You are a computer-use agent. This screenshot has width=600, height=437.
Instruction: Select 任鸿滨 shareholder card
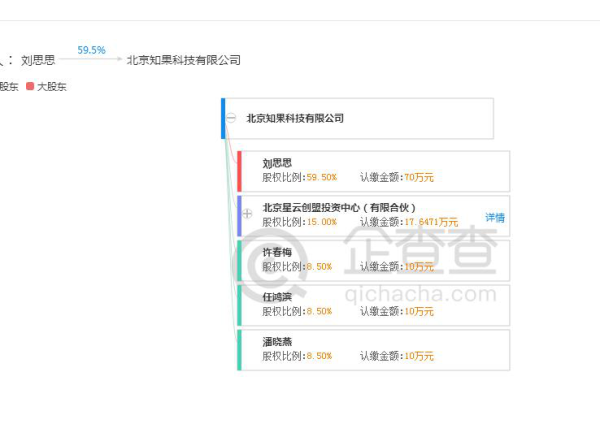click(373, 305)
